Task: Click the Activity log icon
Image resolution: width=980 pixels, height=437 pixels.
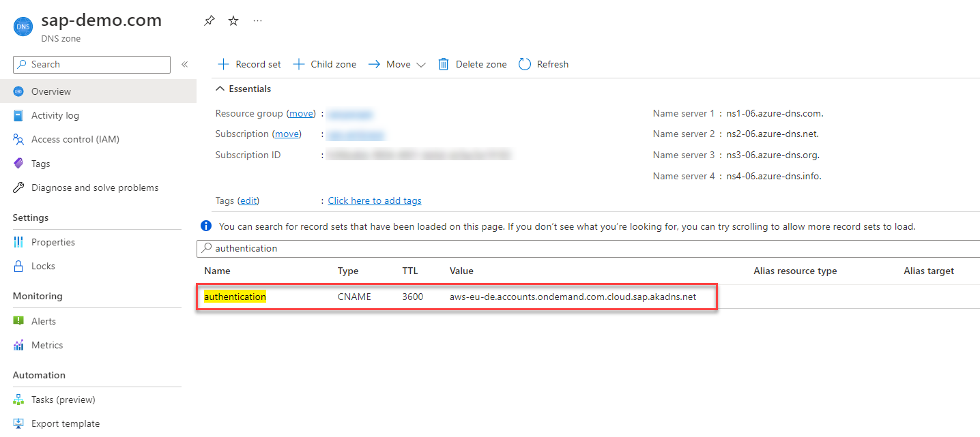Action: click(18, 115)
